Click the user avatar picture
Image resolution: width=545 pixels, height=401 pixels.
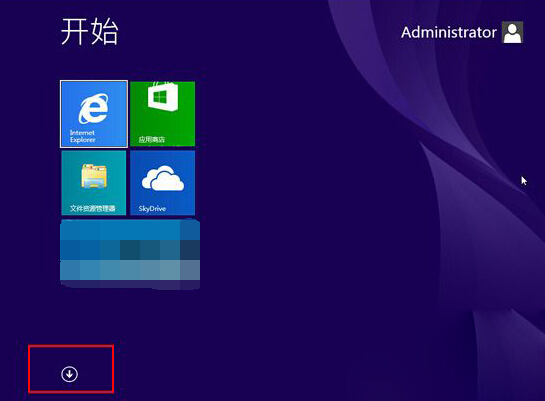[512, 32]
